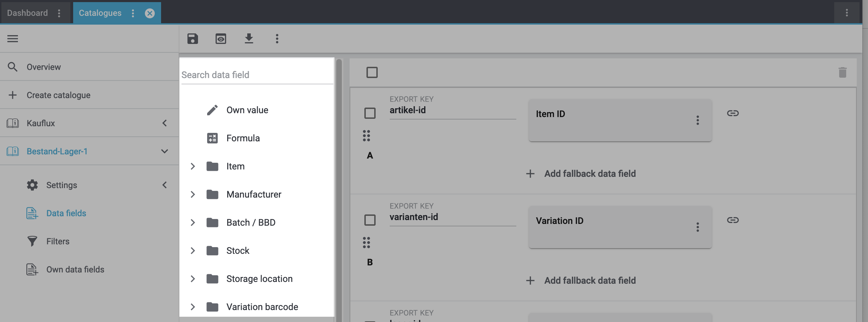Expand the Stock folder

[x=193, y=251]
